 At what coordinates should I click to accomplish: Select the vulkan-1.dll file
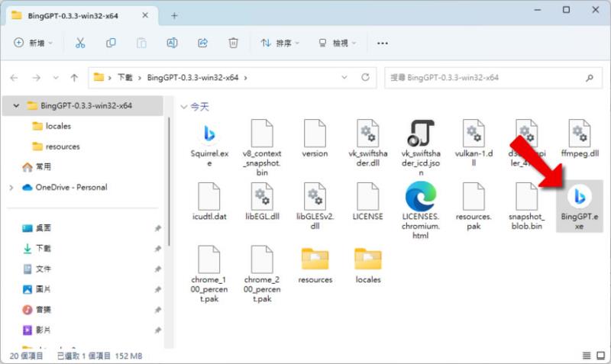[474, 143]
